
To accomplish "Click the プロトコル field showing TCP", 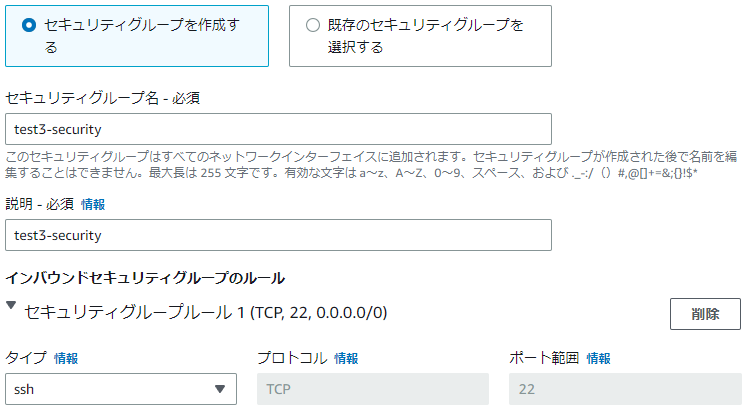I will [372, 389].
